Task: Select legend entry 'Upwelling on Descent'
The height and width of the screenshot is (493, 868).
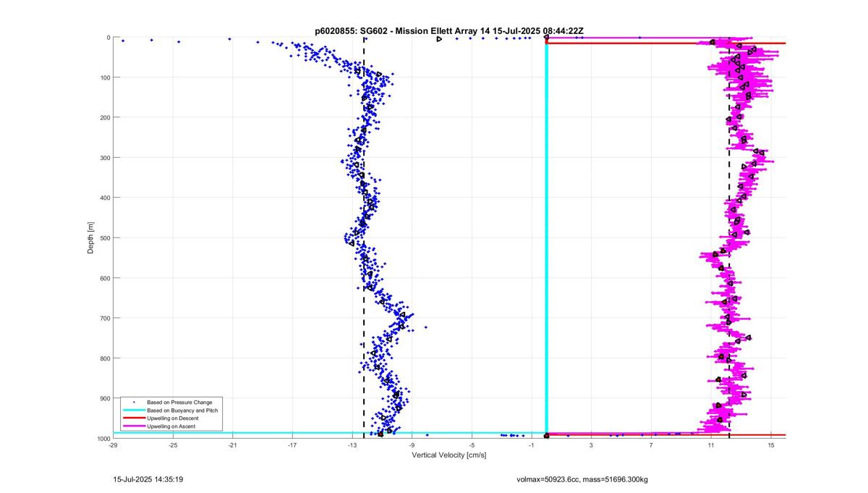Action: coord(172,418)
